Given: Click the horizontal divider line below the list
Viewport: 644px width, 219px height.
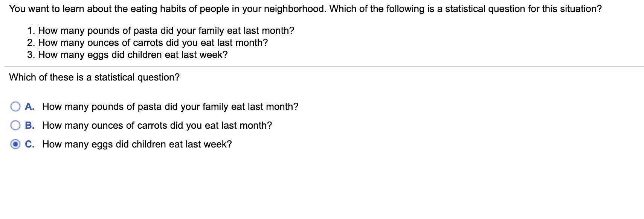Looking at the screenshot, I should pos(324,67).
